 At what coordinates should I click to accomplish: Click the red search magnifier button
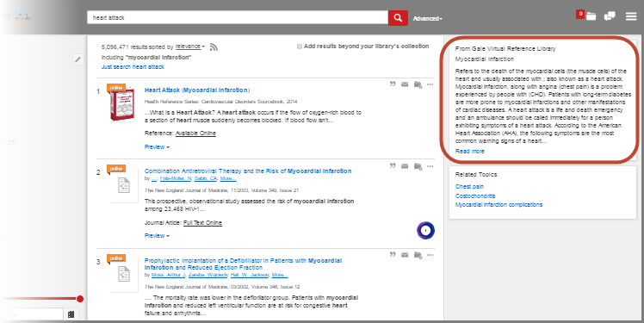[398, 18]
